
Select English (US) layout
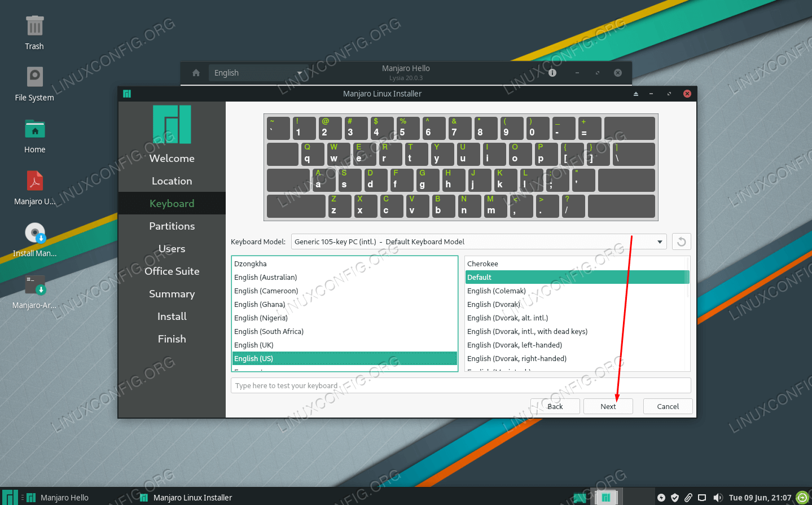(x=345, y=358)
